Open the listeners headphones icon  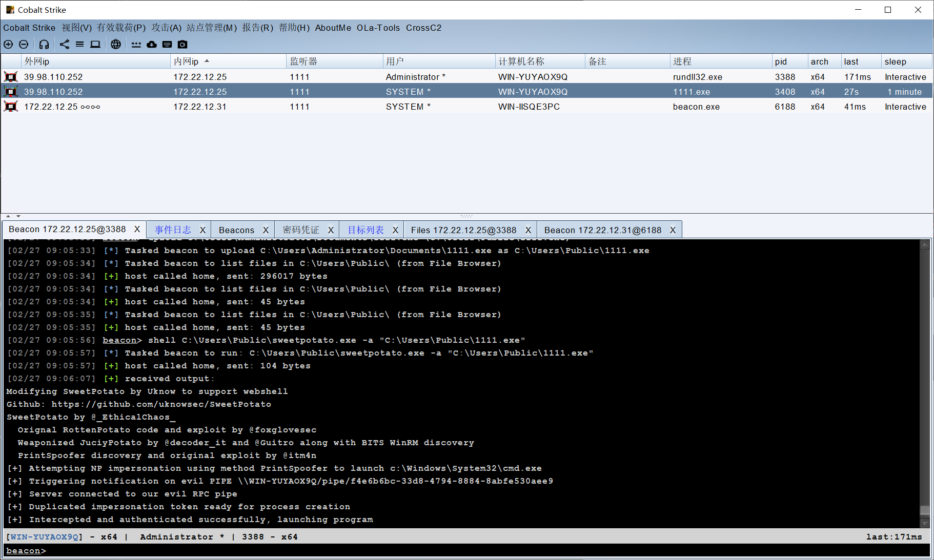click(x=44, y=45)
